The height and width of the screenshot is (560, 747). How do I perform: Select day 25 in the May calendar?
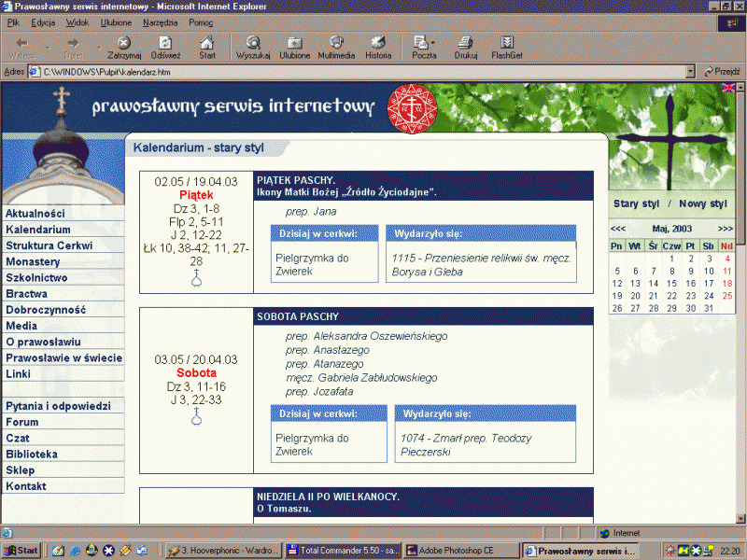(x=727, y=296)
